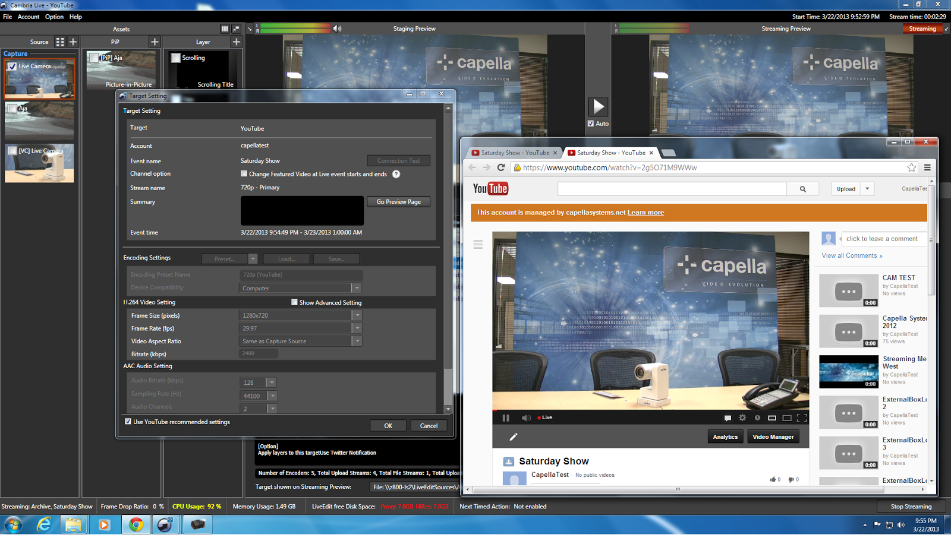Screen dimensions: 951x560
Task: Check Change Featured Video at Live event option
Action: tap(244, 173)
